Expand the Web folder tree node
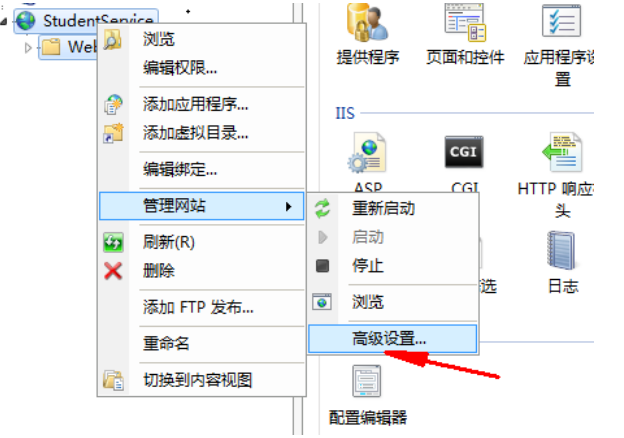Image resolution: width=624 pixels, height=438 pixels. (x=28, y=48)
